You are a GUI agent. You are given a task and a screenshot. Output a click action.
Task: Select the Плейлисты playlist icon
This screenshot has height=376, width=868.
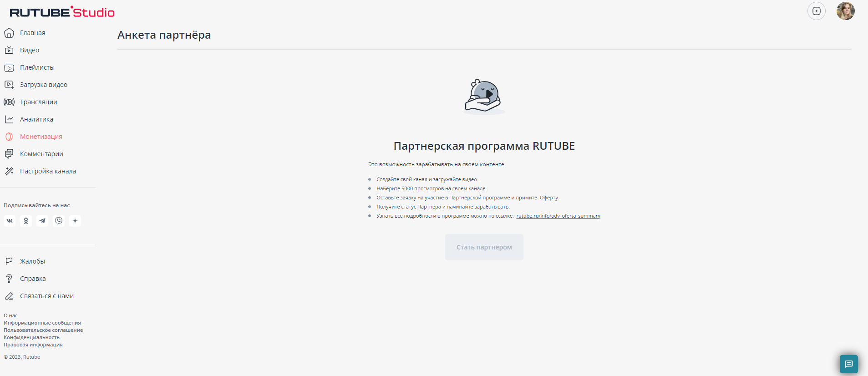click(x=9, y=67)
